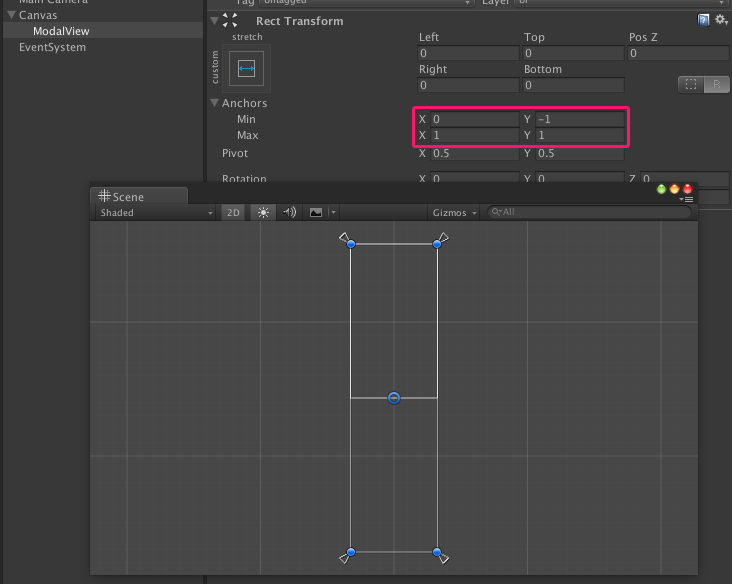Image resolution: width=732 pixels, height=584 pixels.
Task: Open the Shaded draw mode dropdown
Action: click(155, 212)
